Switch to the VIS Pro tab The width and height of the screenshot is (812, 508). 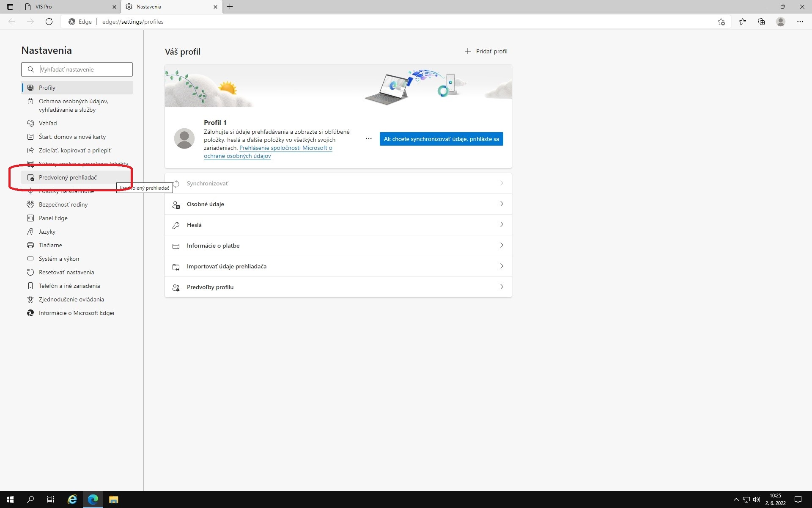(68, 7)
